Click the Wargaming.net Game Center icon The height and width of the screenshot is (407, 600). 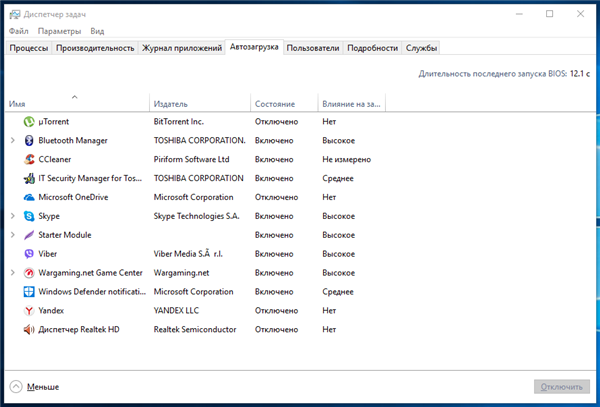pos(29,273)
